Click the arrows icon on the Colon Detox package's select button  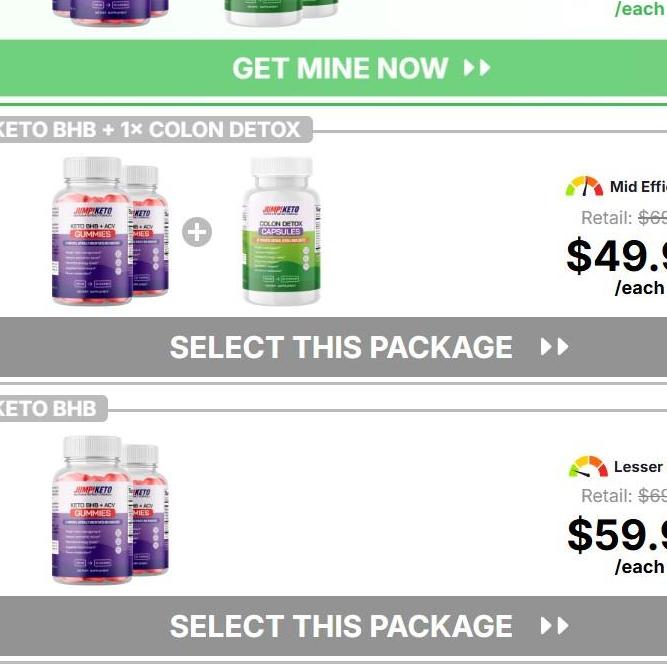(x=554, y=347)
